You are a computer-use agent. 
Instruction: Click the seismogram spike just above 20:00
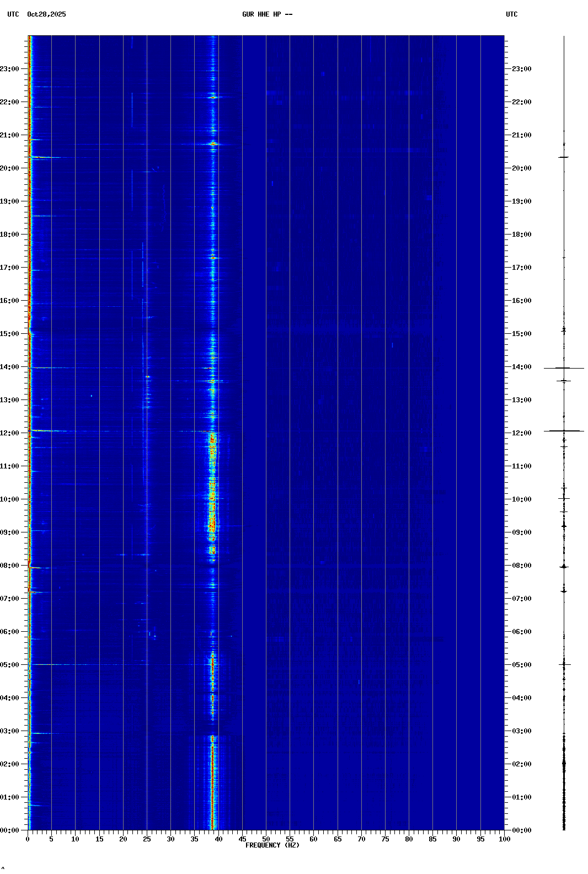pyautogui.click(x=564, y=157)
